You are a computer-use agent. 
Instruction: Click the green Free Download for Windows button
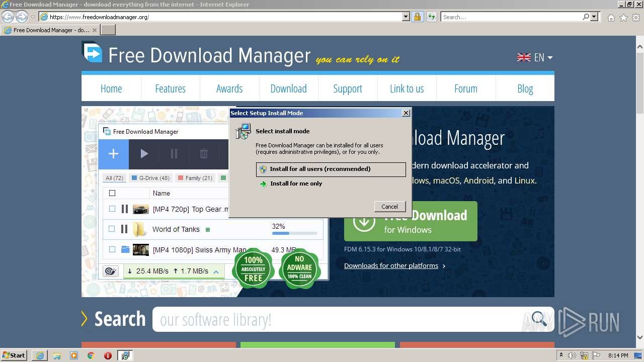[x=411, y=222]
